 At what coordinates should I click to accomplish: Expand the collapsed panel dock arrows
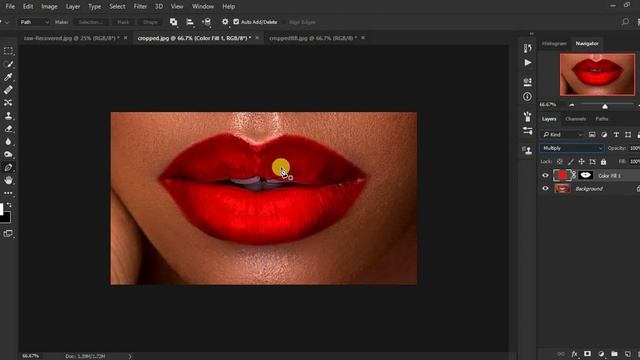(531, 33)
